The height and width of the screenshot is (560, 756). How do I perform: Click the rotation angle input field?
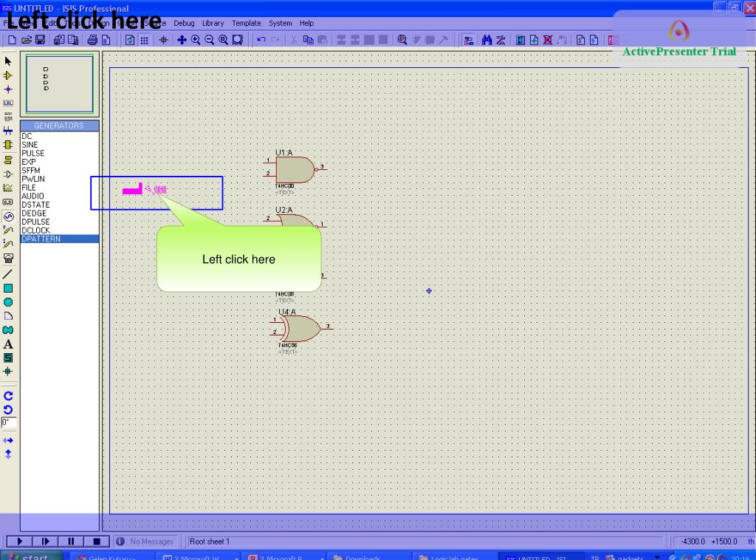[x=9, y=423]
